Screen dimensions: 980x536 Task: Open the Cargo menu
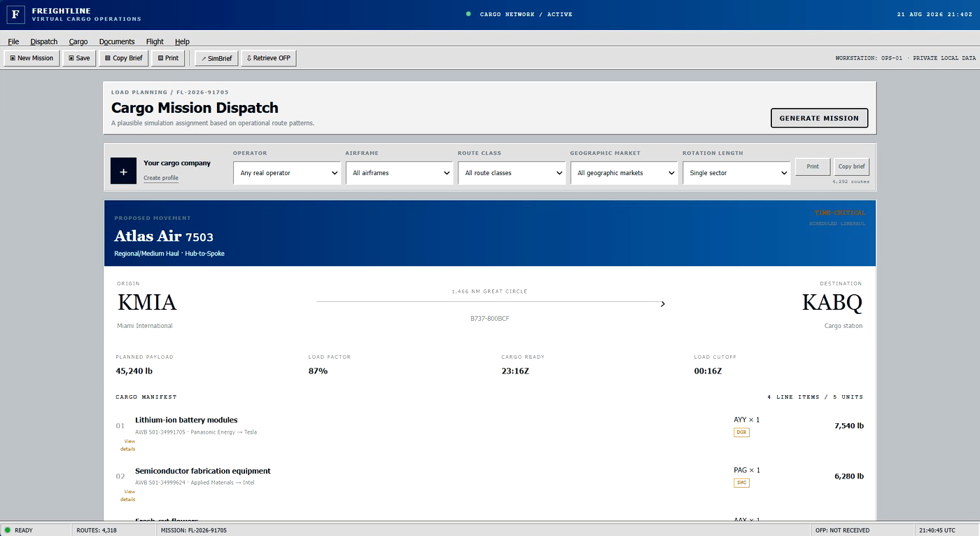click(78, 41)
